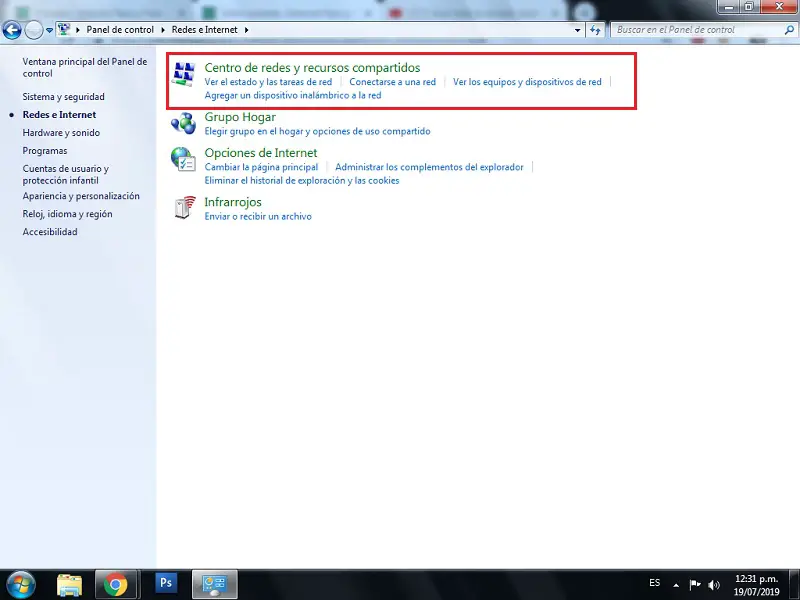This screenshot has height=600, width=800.
Task: Click Redes e Internet in breadcrumb
Action: (x=205, y=30)
